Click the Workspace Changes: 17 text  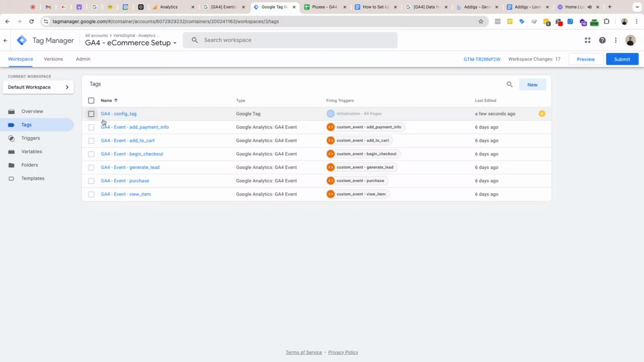tap(534, 59)
